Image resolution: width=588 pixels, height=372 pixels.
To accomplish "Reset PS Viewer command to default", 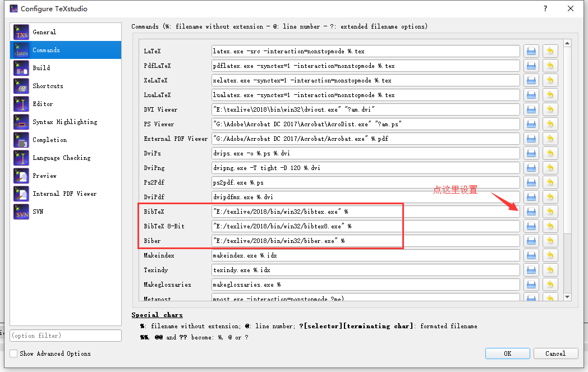I will pyautogui.click(x=550, y=124).
